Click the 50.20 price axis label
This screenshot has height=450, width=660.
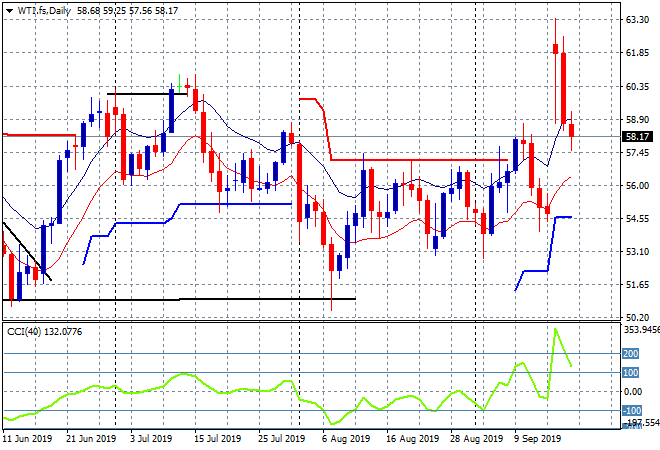pyautogui.click(x=637, y=317)
